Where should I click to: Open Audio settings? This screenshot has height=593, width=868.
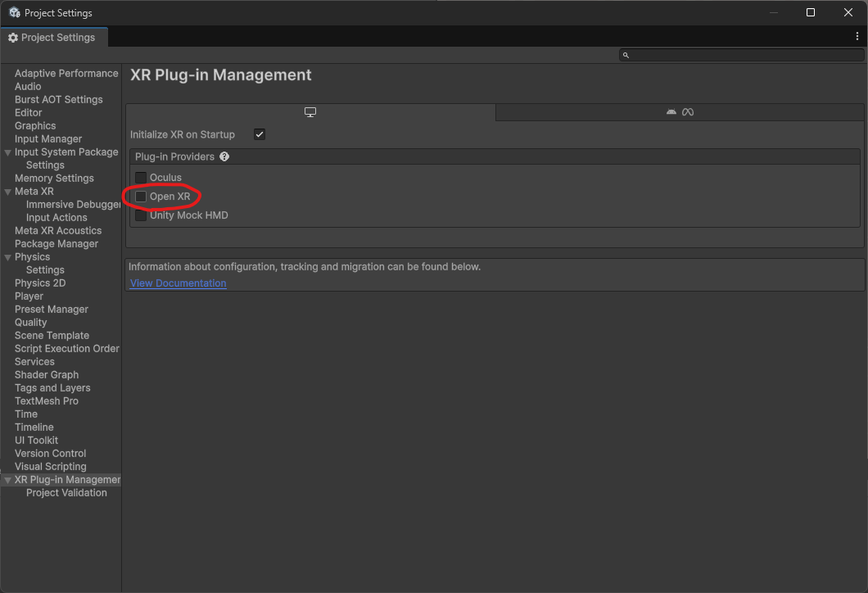pos(28,86)
